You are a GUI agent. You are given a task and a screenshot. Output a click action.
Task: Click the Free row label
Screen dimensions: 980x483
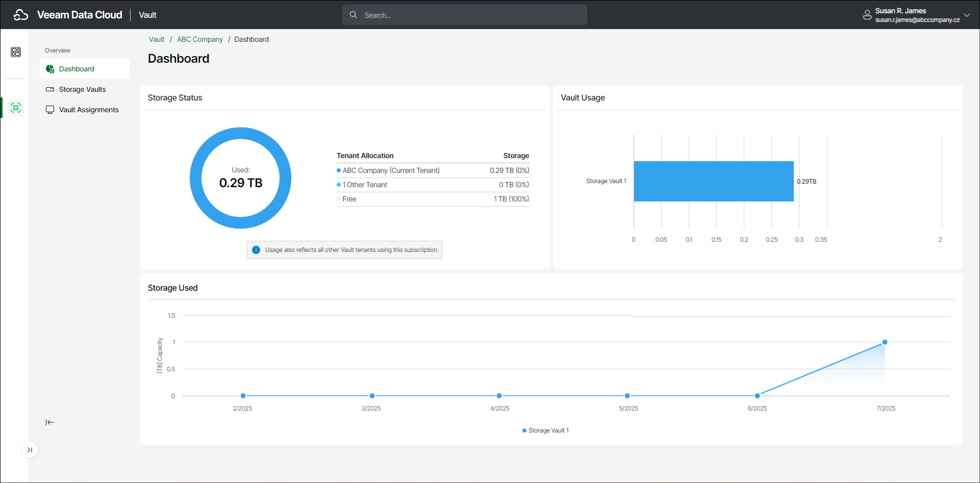[349, 199]
